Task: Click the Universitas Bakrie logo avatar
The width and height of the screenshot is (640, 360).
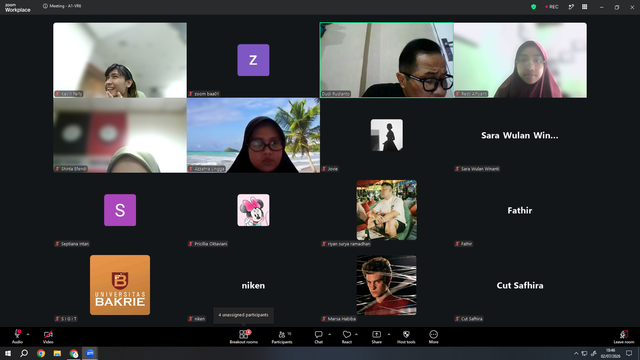Action: tap(120, 285)
